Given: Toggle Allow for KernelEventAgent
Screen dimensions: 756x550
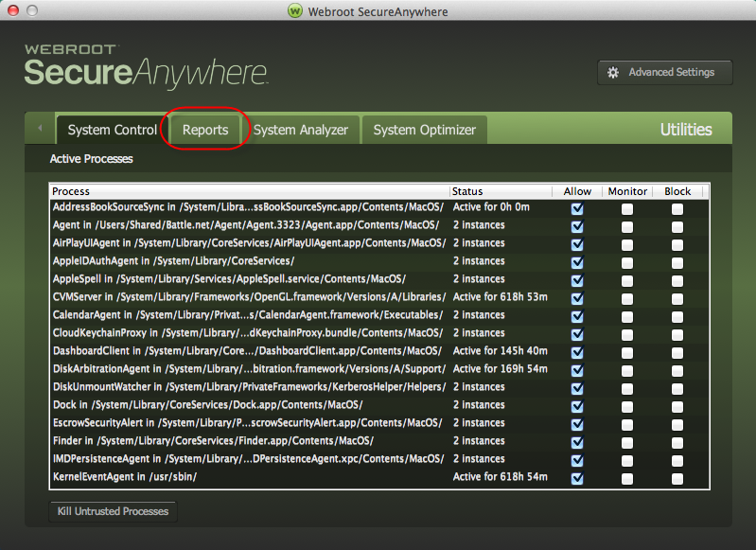Looking at the screenshot, I should pos(577,479).
